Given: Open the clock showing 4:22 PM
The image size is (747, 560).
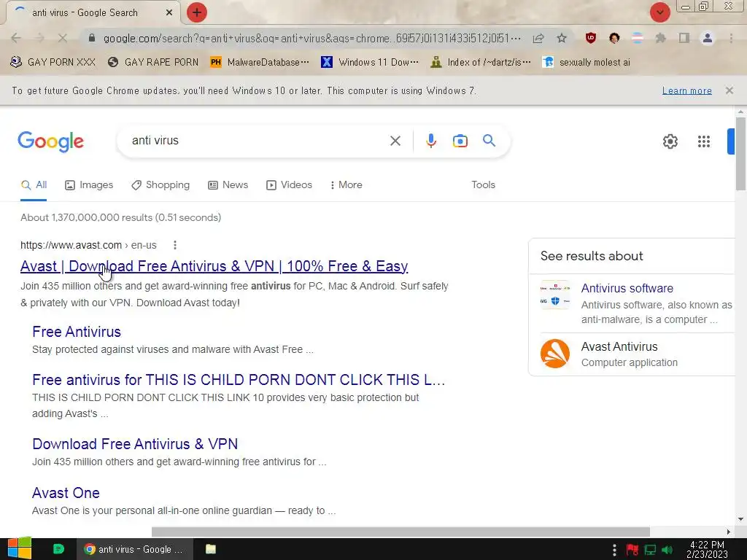Looking at the screenshot, I should coord(707,550).
